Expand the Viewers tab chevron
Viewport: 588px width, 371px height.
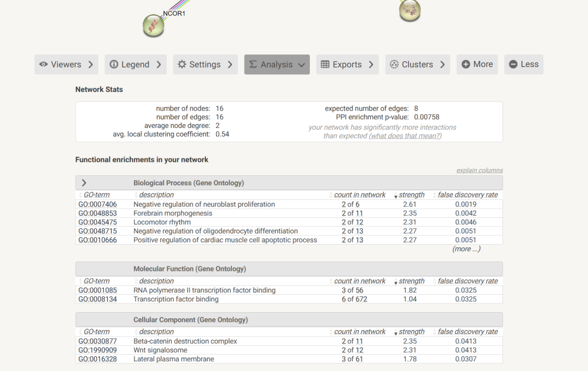point(90,64)
